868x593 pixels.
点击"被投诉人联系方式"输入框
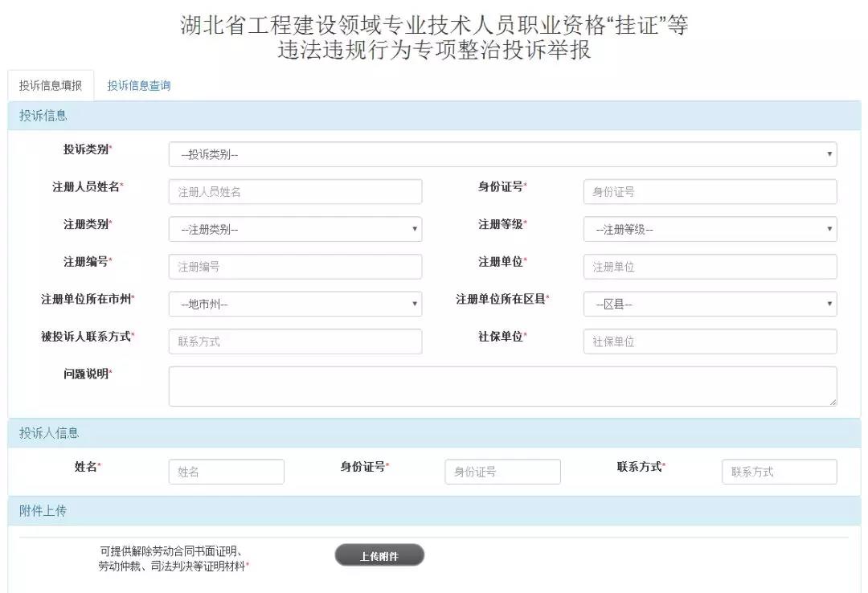point(295,341)
